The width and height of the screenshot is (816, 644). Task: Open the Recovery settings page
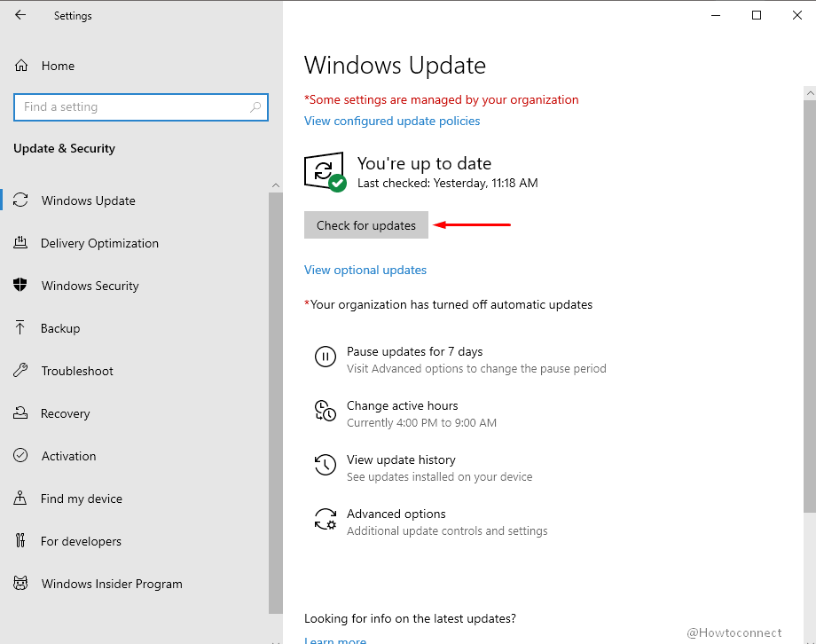pos(65,413)
